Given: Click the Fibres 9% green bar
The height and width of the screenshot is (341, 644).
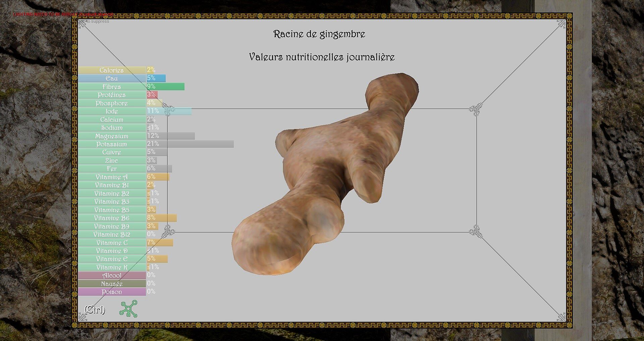Looking at the screenshot, I should (165, 87).
